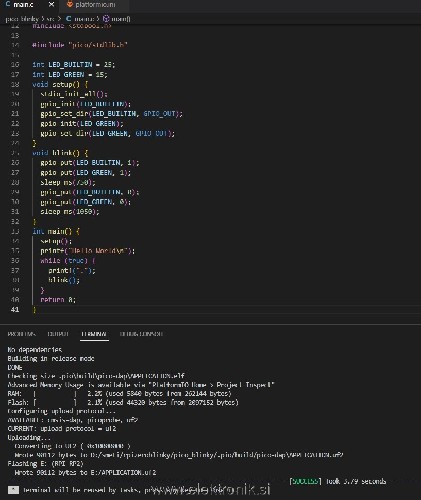Place cursor on 'void setup() {' line
The width and height of the screenshot is (421, 500).
(60, 84)
